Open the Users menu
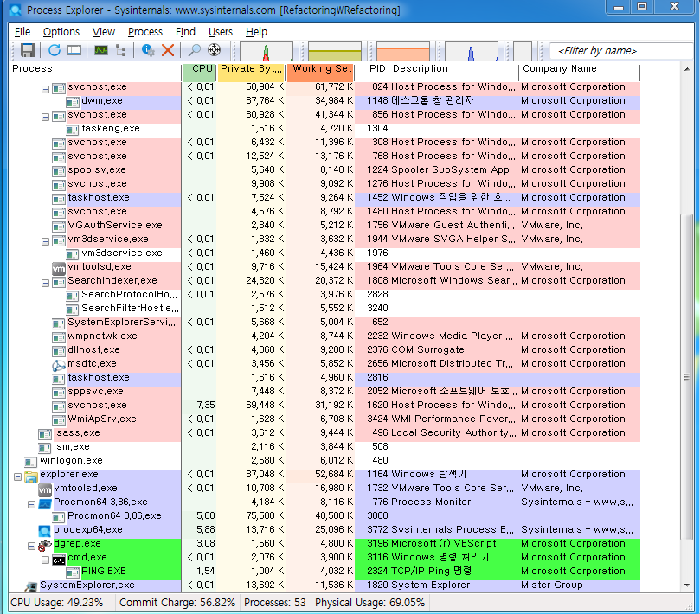The width and height of the screenshot is (700, 614). 221,32
